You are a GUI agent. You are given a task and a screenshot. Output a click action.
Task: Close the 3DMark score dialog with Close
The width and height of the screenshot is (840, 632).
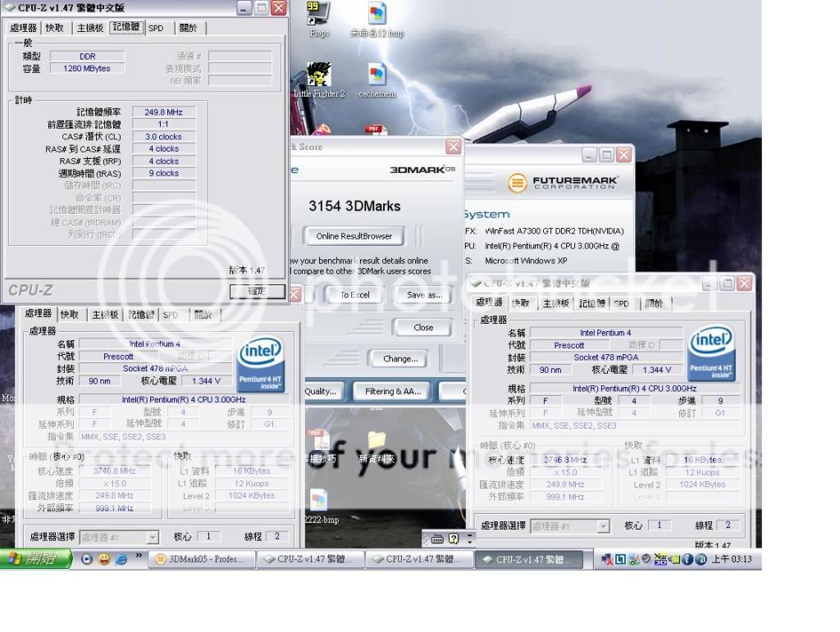(x=422, y=328)
